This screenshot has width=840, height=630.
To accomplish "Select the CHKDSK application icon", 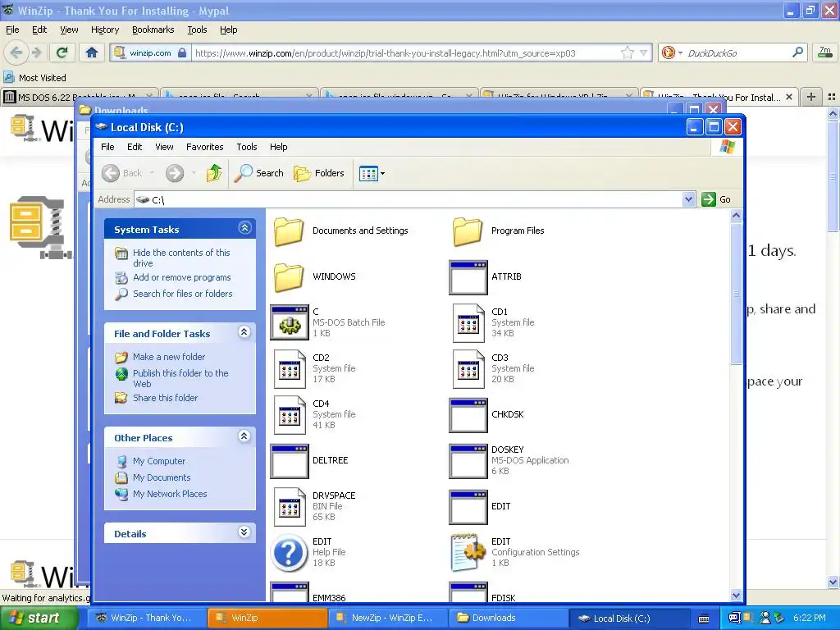I will coord(468,415).
